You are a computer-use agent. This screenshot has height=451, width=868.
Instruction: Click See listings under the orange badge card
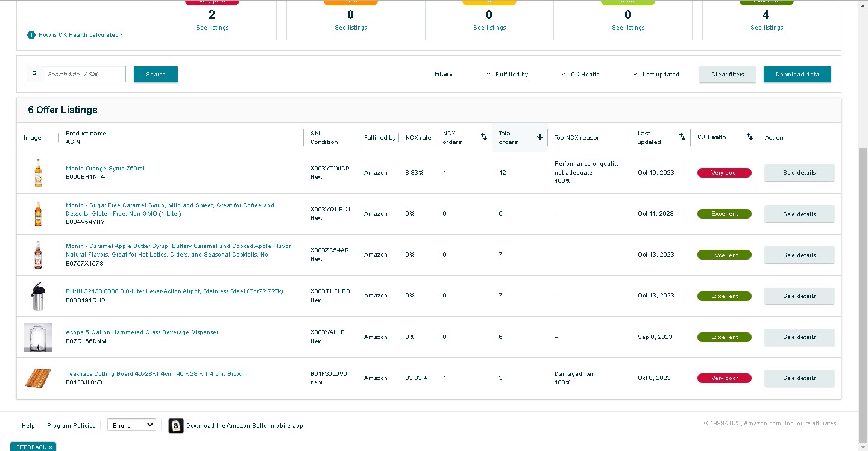coord(351,28)
